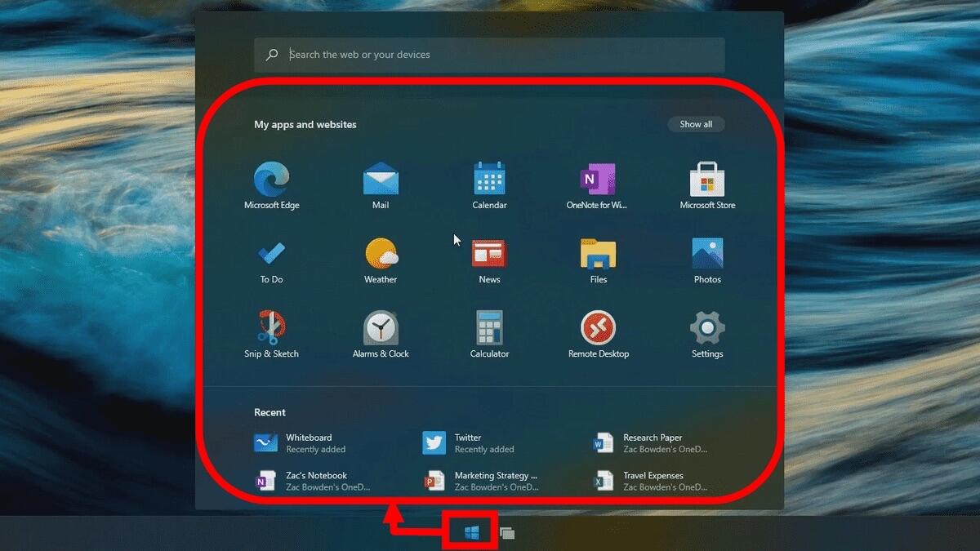Click the search magnifier icon

tap(272, 55)
